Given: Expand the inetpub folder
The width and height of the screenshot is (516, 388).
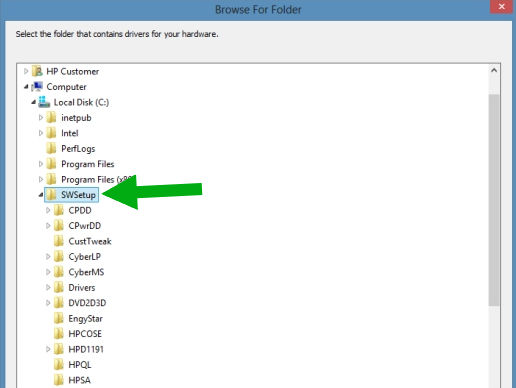Looking at the screenshot, I should 41,117.
